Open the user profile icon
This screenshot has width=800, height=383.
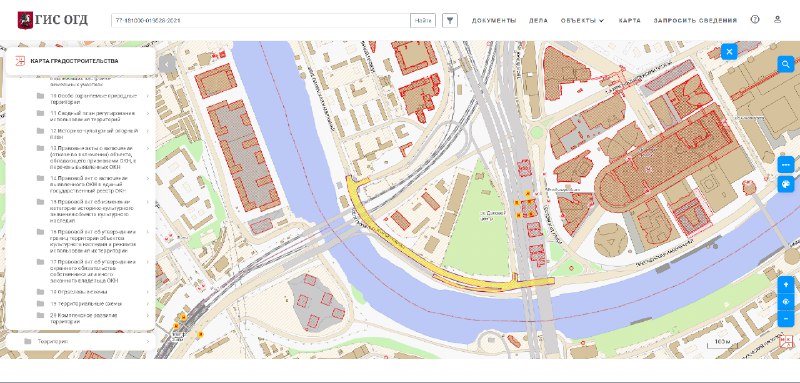point(778,19)
